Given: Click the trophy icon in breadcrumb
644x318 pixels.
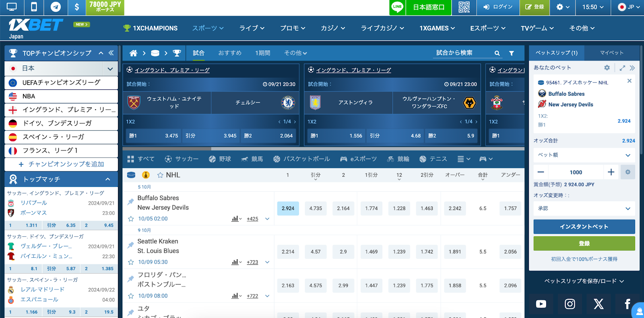Looking at the screenshot, I should [x=177, y=53].
